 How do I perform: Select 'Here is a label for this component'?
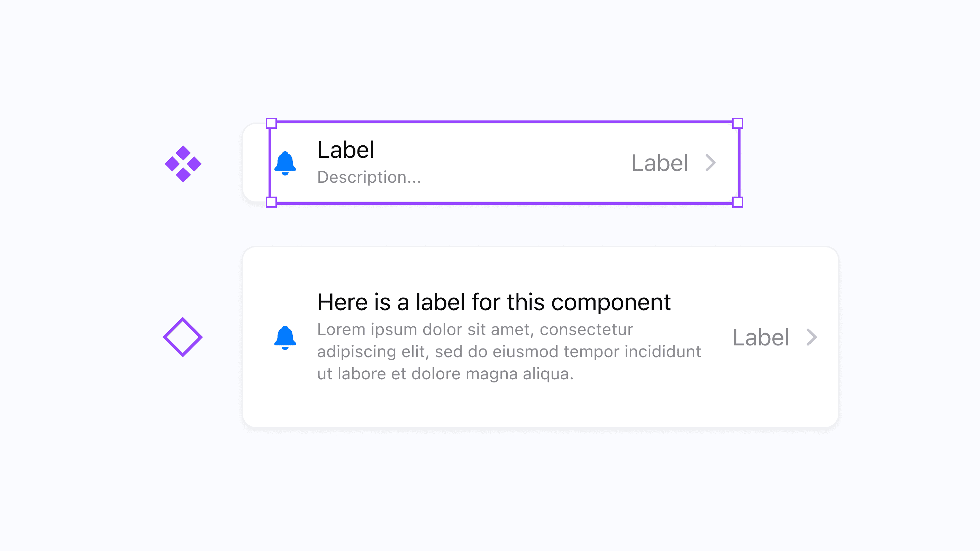[494, 302]
